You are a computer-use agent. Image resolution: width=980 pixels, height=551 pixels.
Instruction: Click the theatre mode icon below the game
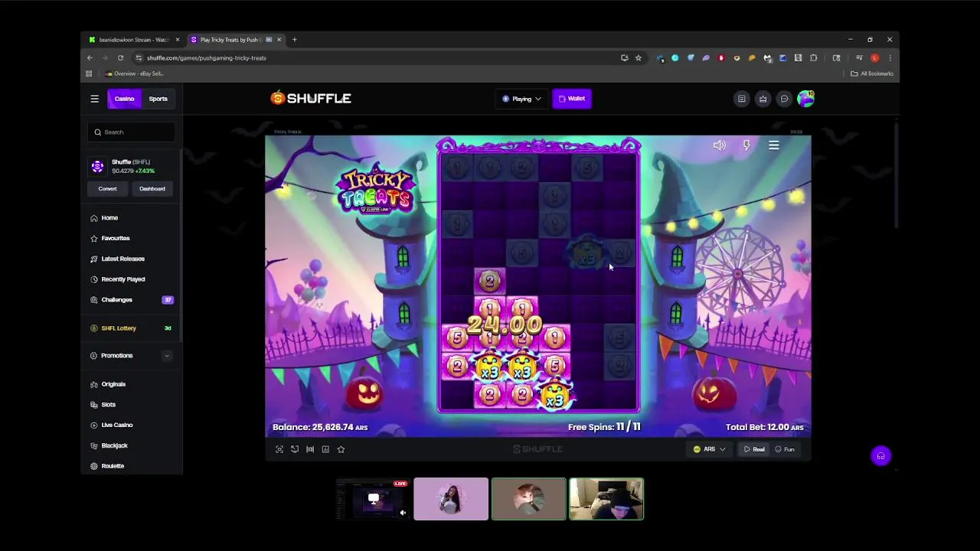point(295,449)
